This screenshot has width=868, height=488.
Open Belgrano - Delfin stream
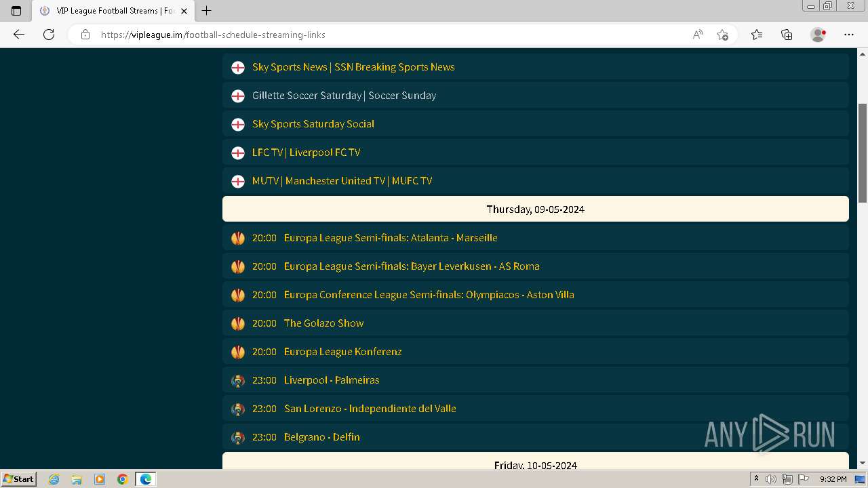pos(322,437)
